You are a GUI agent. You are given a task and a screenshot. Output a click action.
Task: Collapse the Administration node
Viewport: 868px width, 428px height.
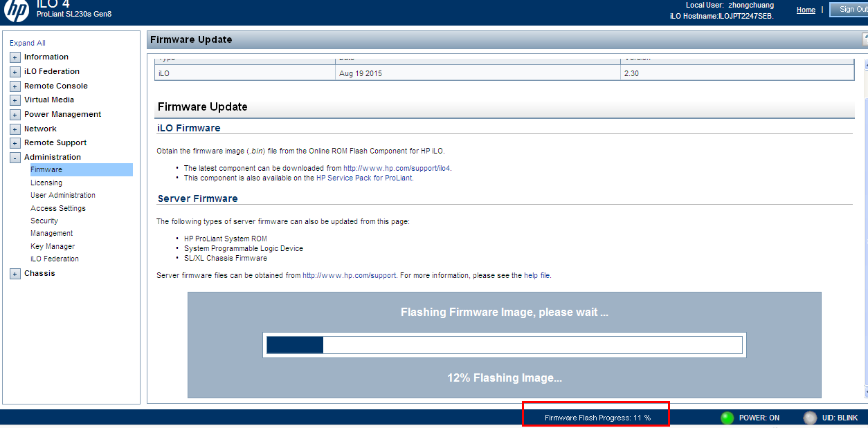[15, 158]
